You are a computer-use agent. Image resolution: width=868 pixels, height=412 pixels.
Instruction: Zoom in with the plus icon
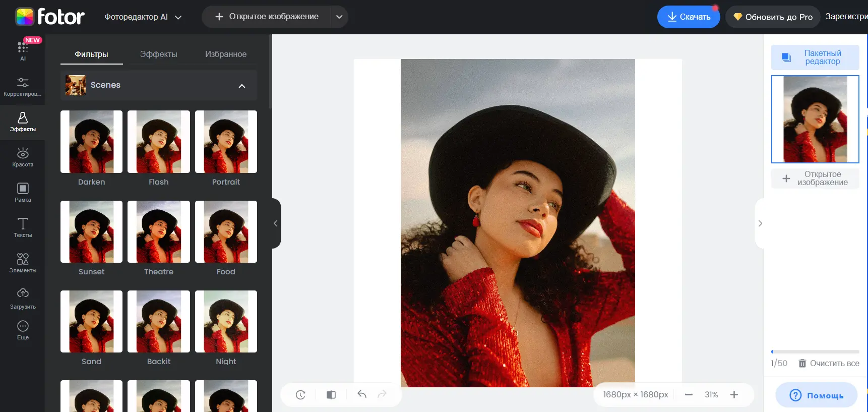pos(734,395)
